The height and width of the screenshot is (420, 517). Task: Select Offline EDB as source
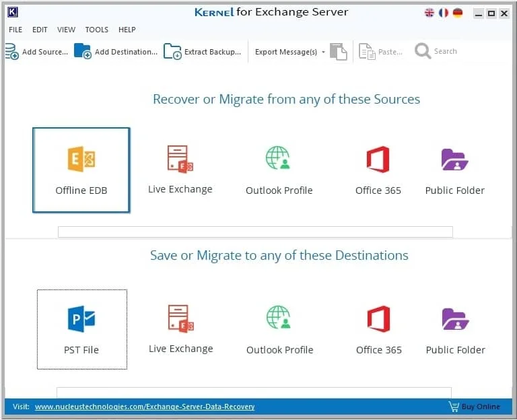coord(81,170)
